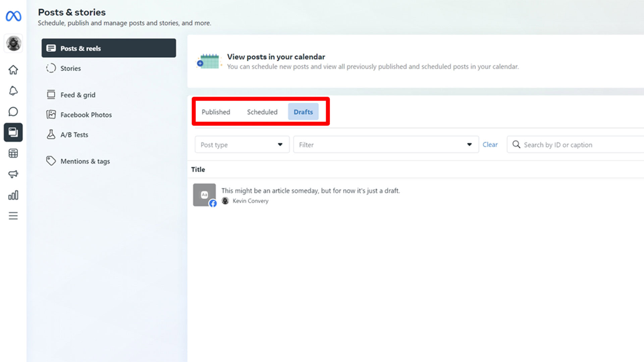Click the Ads megaphone icon
This screenshot has height=362, width=644.
13,174
